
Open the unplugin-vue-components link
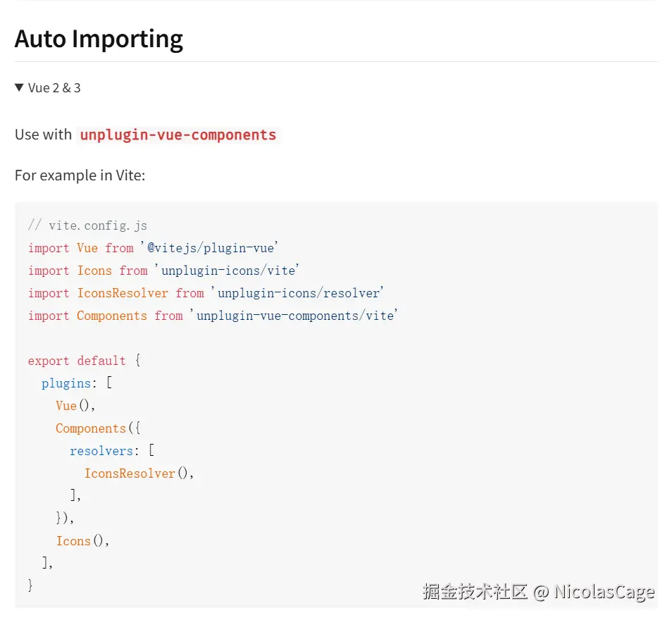(x=178, y=135)
